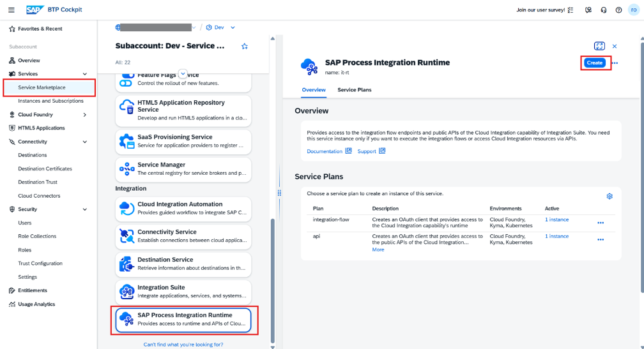Select the Destination Service tile icon

[x=127, y=264]
